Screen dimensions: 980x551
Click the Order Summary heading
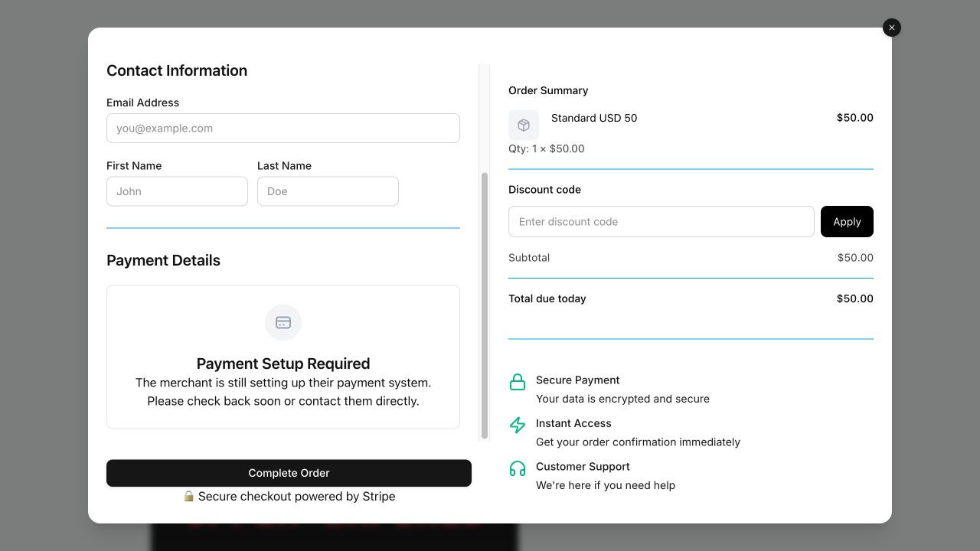(548, 90)
